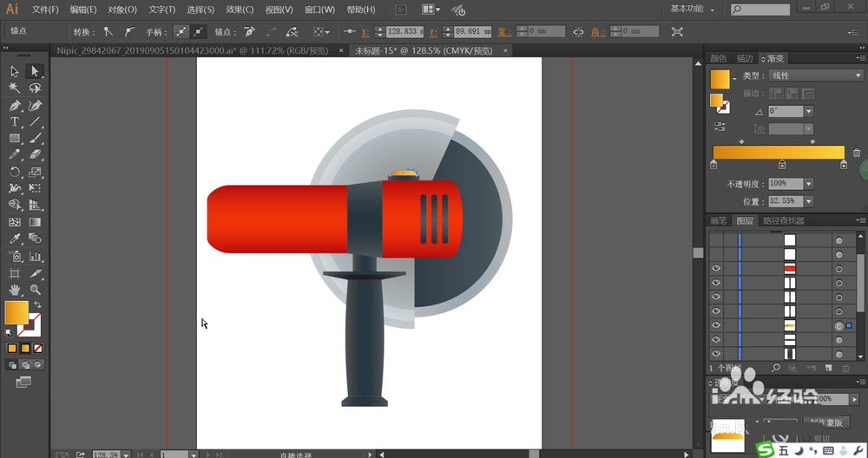Select the Rectangle tool

pos(15,139)
